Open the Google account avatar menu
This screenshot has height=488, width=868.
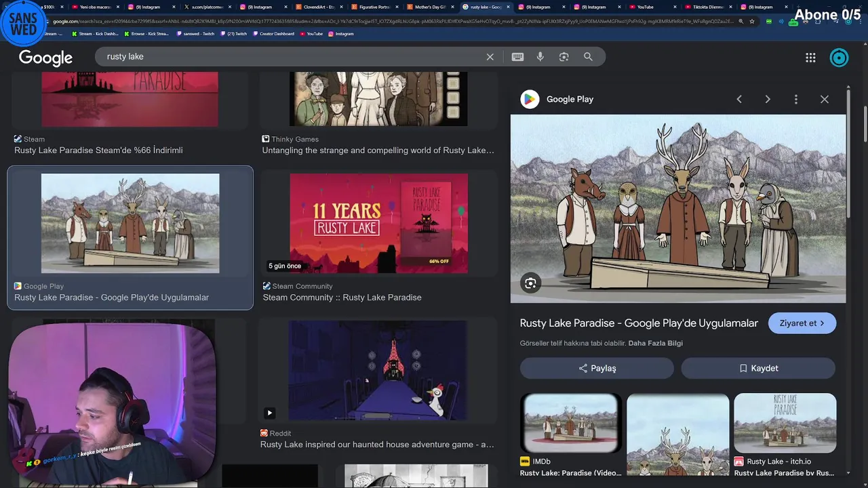[x=839, y=58]
